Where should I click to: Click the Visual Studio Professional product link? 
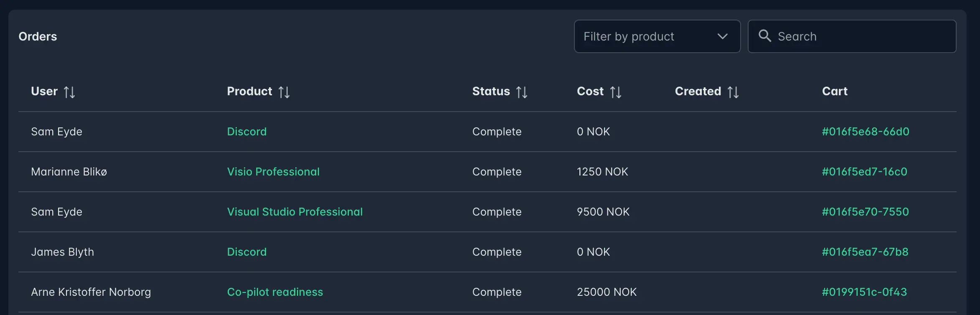click(295, 212)
